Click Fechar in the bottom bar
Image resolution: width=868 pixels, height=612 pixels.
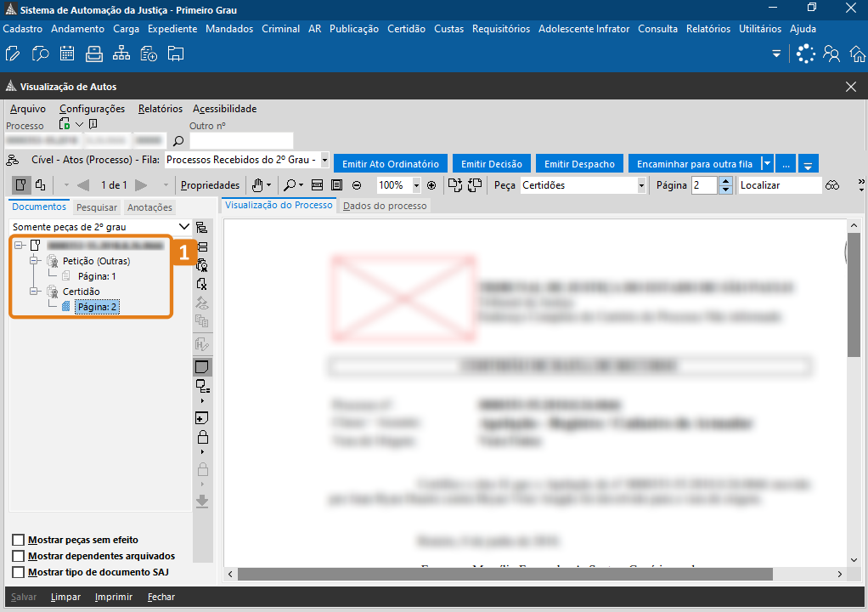point(161,597)
